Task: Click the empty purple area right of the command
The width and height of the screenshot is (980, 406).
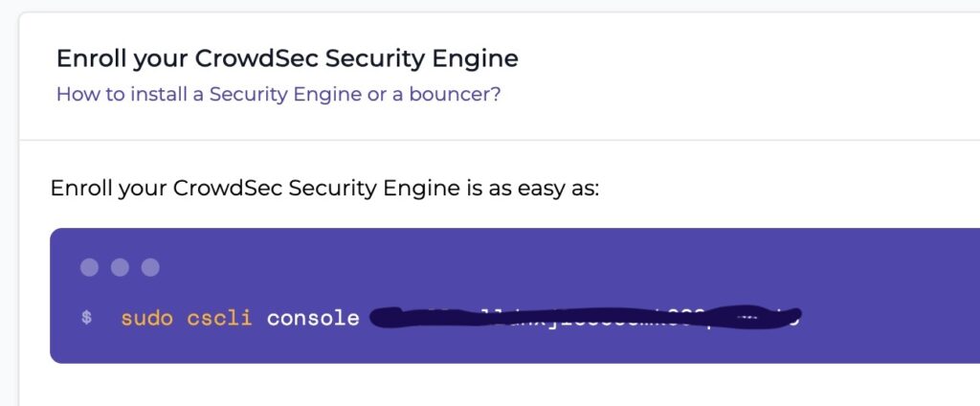Action: point(891,318)
